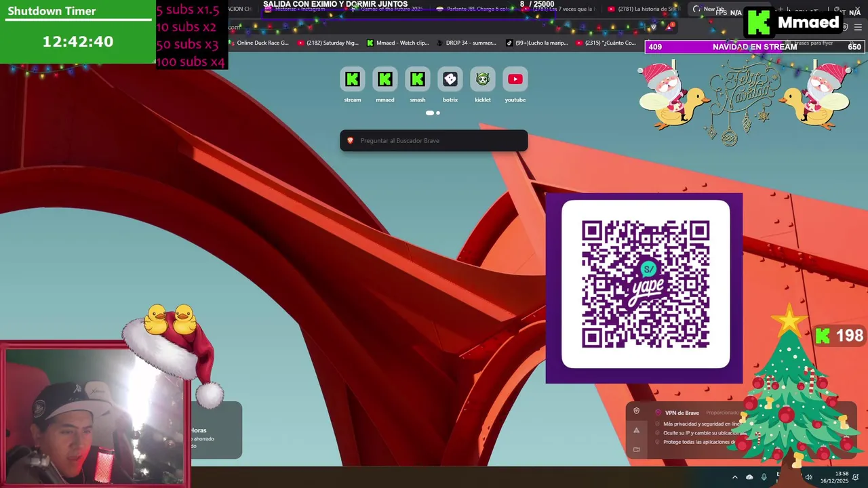Image resolution: width=868 pixels, height=488 pixels.
Task: Click the microphone tray icon
Action: tap(764, 477)
